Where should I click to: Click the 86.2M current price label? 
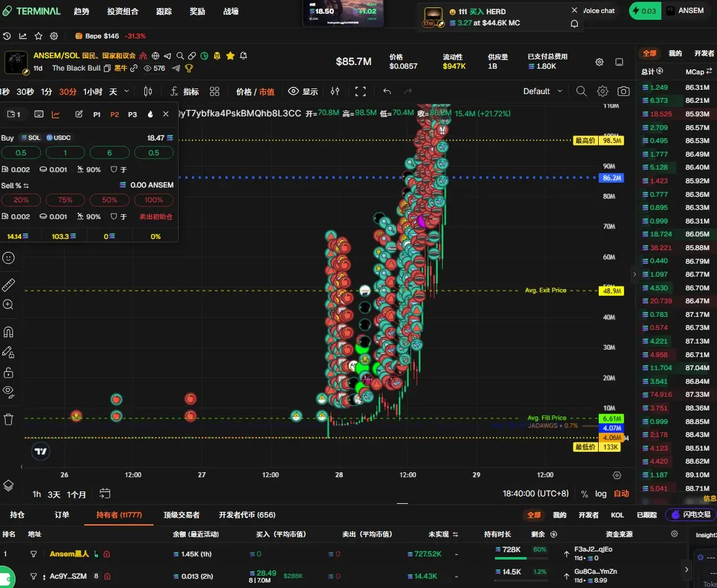click(612, 178)
